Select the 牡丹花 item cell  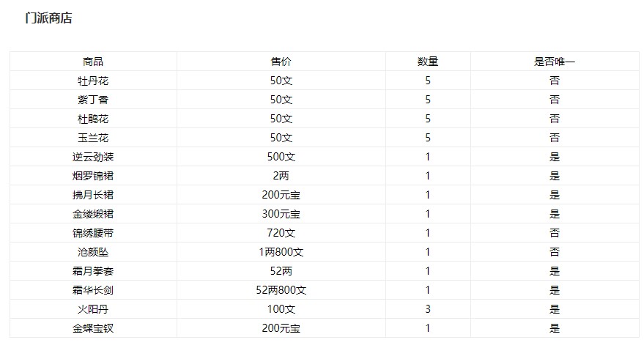coord(93,81)
